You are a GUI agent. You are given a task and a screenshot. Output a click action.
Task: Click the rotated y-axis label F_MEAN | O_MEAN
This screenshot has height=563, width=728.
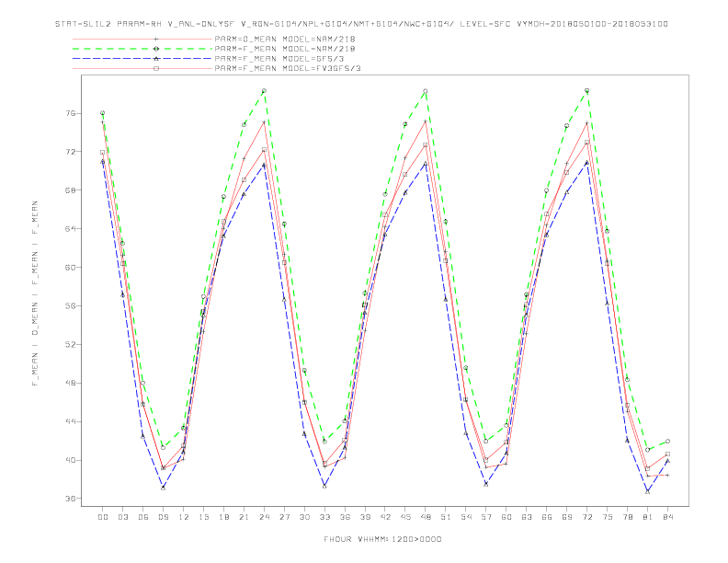(x=35, y=293)
